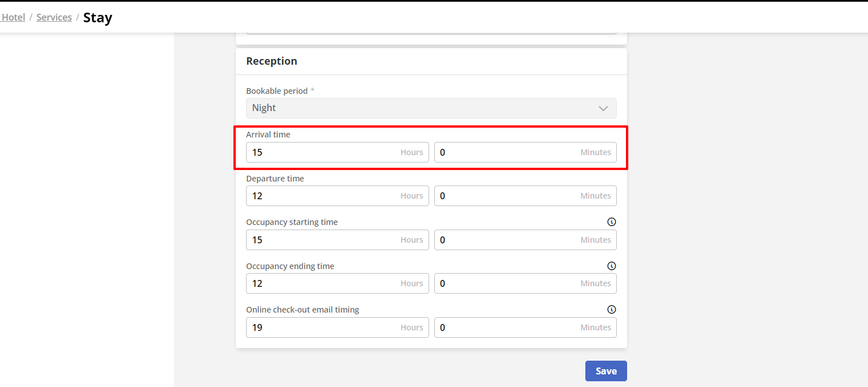Click the Occupancy starting time Minutes field
This screenshot has width=868, height=387.
[525, 239]
